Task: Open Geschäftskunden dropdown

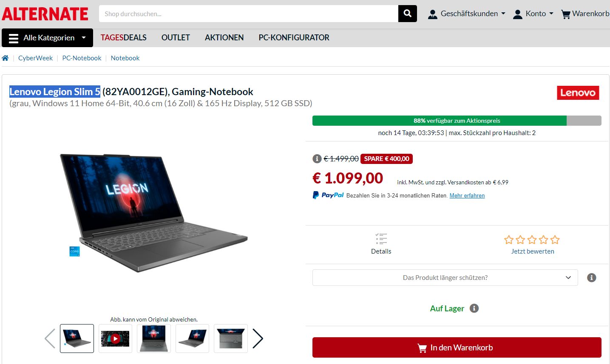Action: [467, 14]
